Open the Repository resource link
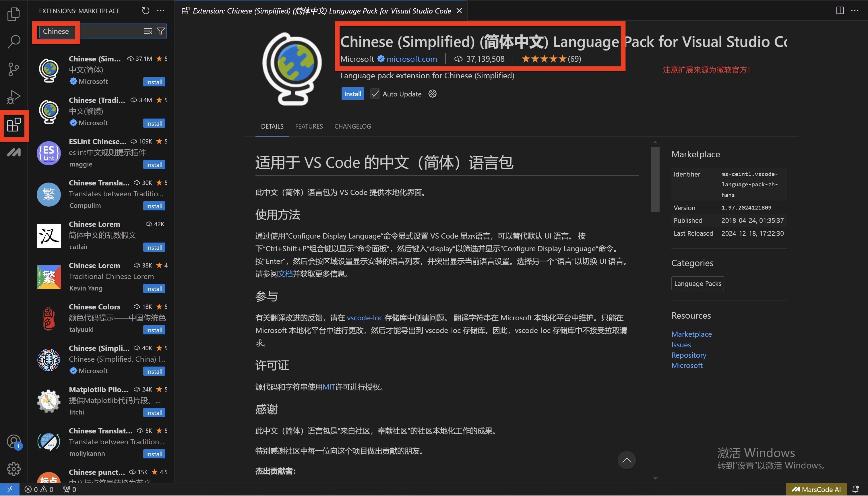 click(x=689, y=354)
